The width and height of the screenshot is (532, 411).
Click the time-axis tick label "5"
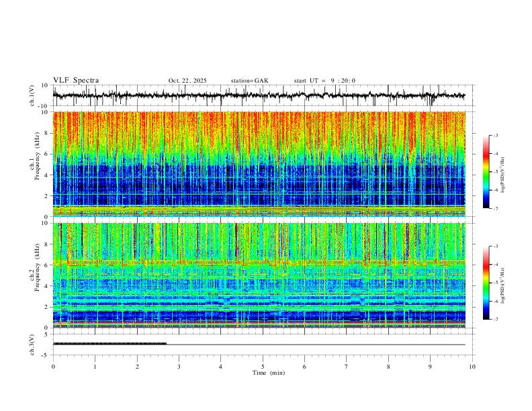[x=263, y=367]
